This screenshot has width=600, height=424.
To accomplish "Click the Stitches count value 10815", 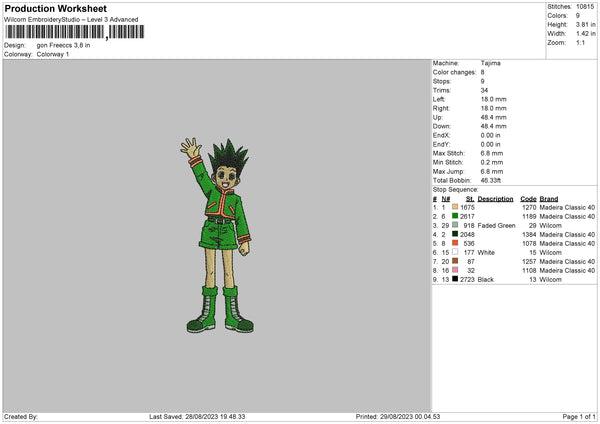I will pos(586,6).
